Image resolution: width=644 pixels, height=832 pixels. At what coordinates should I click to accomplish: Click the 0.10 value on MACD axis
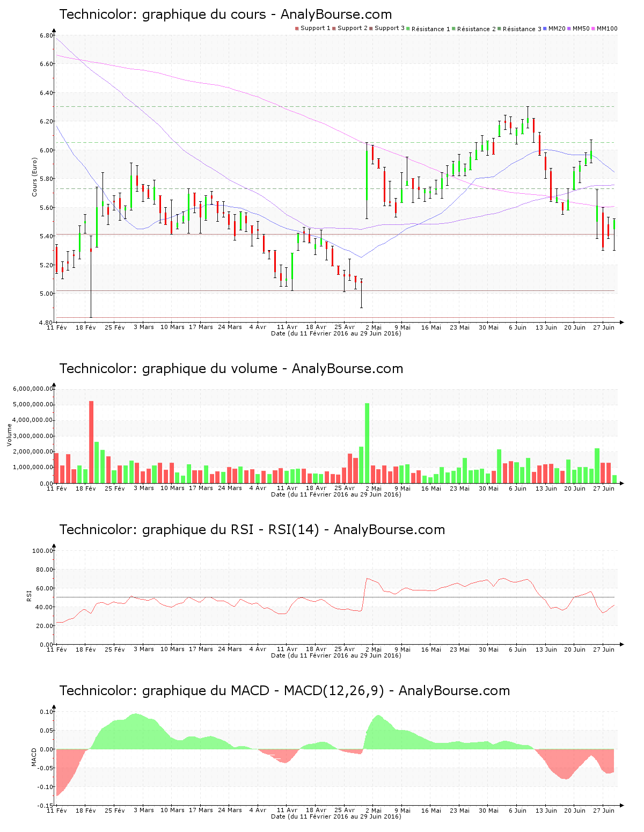47,712
